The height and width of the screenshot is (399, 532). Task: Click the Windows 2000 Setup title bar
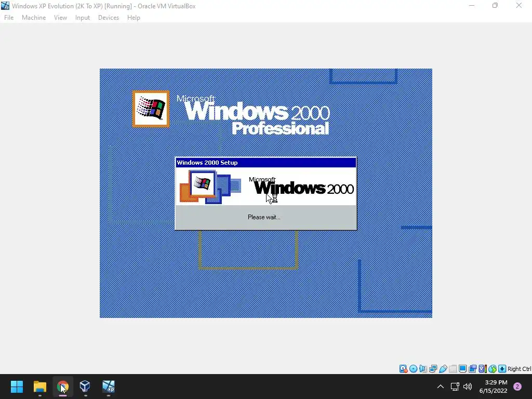(x=265, y=163)
